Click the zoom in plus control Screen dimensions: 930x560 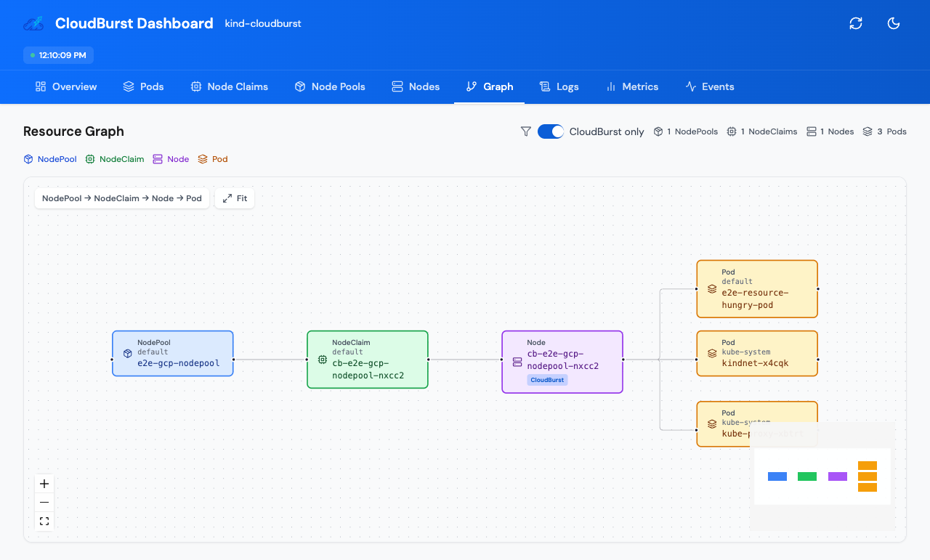44,483
